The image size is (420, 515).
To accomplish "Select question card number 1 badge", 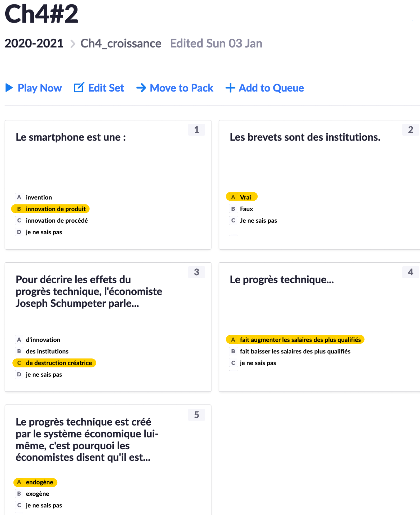I will pyautogui.click(x=197, y=130).
